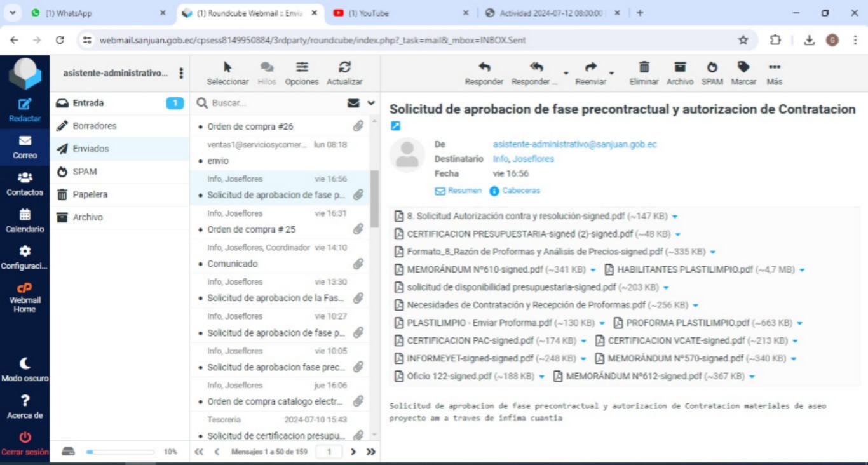Toggle the Seleccionar selection mode
The width and height of the screenshot is (868, 465).
pyautogui.click(x=227, y=67)
